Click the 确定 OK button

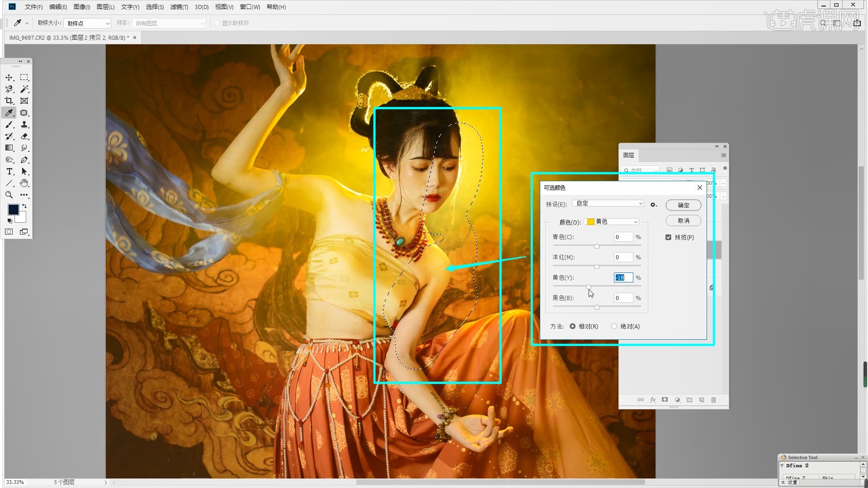683,205
